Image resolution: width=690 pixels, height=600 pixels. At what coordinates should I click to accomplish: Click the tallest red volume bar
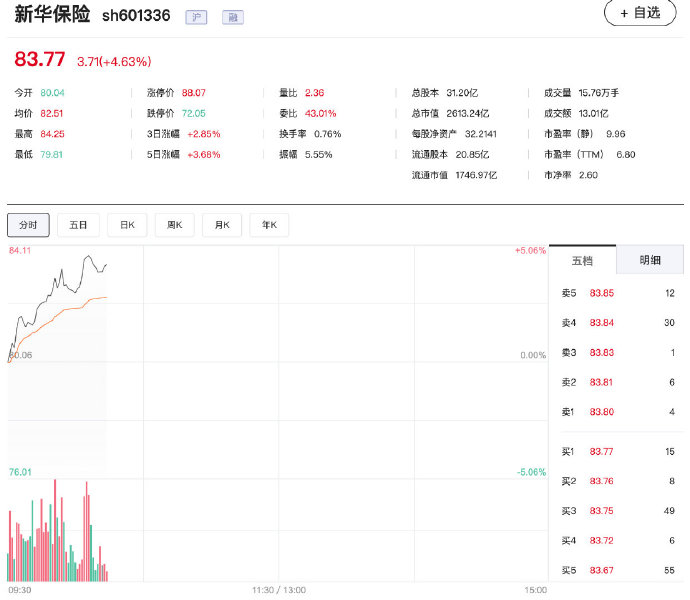pyautogui.click(x=55, y=530)
